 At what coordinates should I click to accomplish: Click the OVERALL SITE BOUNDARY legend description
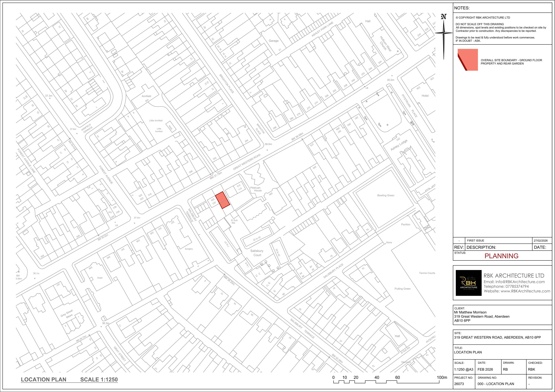pyautogui.click(x=511, y=62)
